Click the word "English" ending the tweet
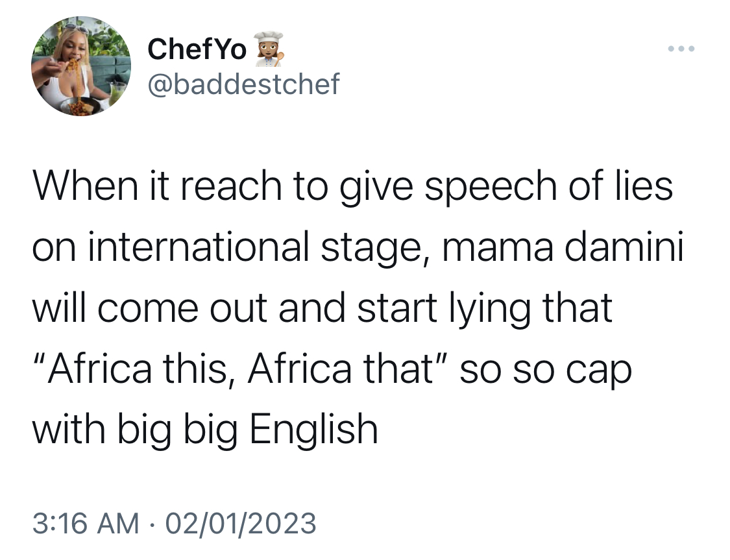Viewport: 730px width, 560px height. 314,431
